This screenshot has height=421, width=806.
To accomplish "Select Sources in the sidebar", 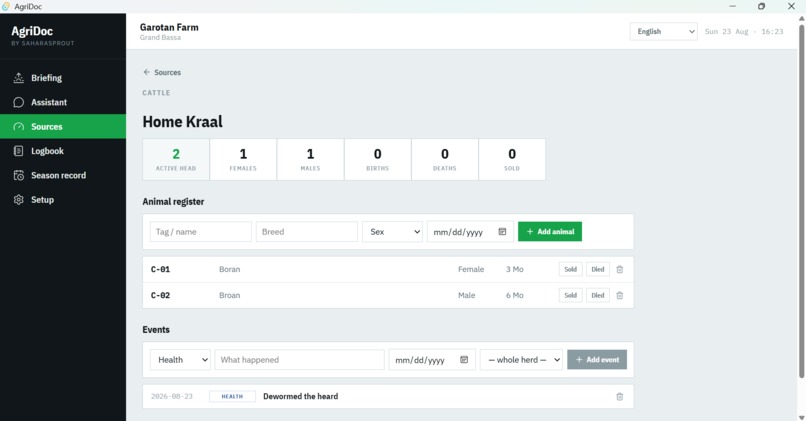I will click(63, 126).
